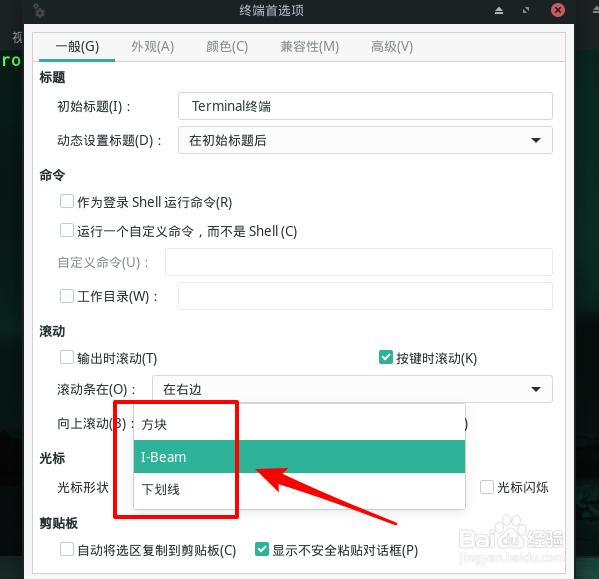Enable 输出时滚动(T) checkbox

click(x=66, y=357)
